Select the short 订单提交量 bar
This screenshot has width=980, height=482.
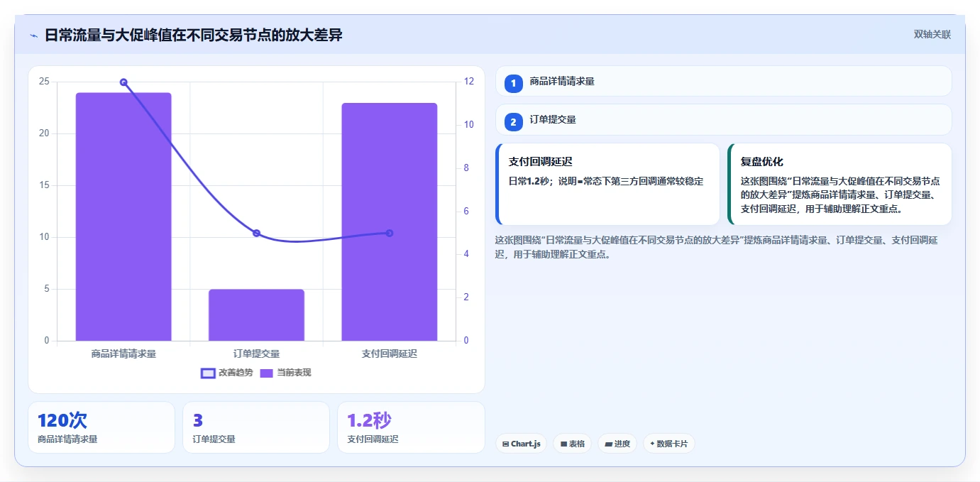(x=256, y=315)
